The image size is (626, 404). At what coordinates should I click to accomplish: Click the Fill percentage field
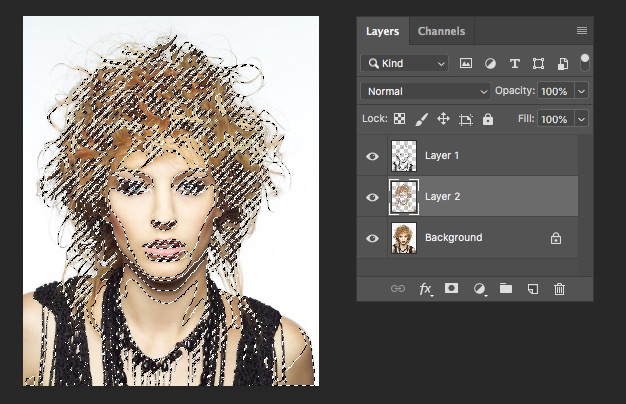tap(554, 119)
